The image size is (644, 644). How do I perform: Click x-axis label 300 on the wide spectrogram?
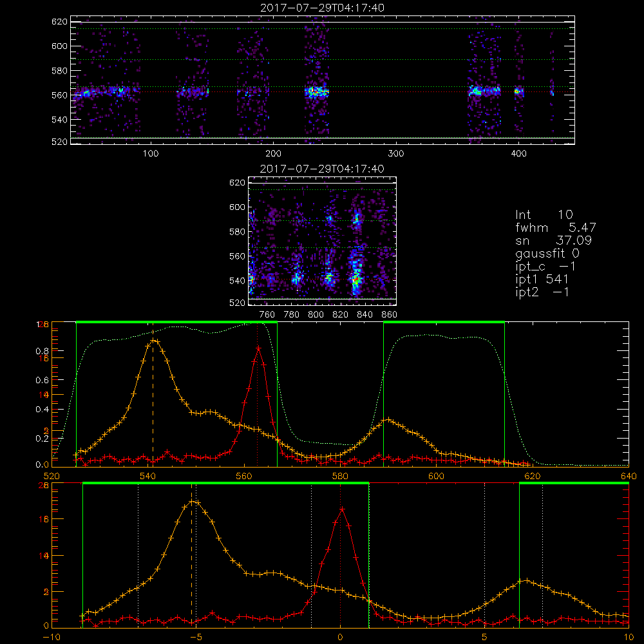pos(396,154)
